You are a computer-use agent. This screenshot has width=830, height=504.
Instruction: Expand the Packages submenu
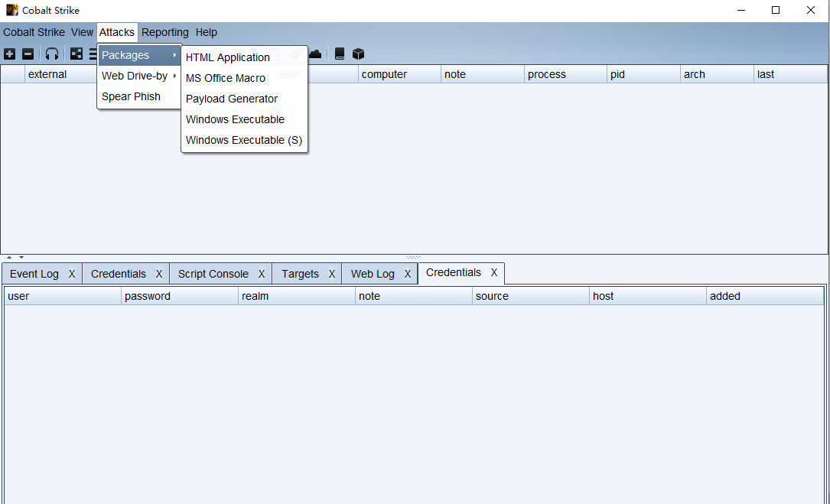pos(139,55)
